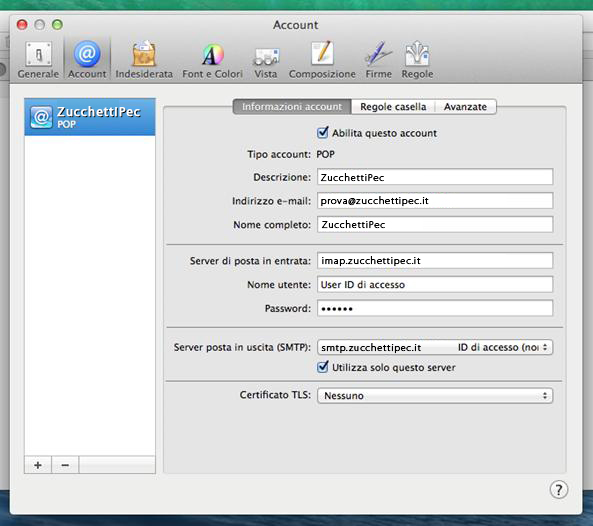593x526 pixels.
Task: Open the SMTP outgoing server dropdown
Action: tap(435, 347)
